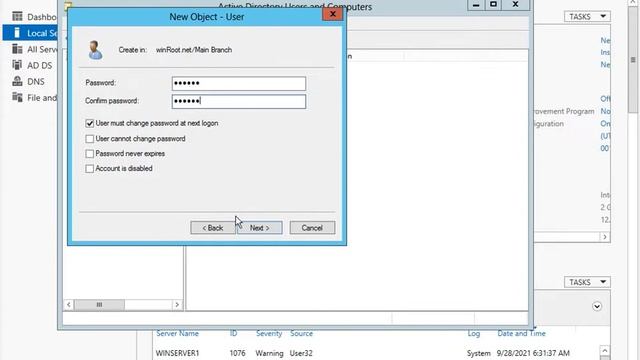Click the Warning severity cell
Image resolution: width=640 pixels, height=360 pixels.
[x=269, y=353]
